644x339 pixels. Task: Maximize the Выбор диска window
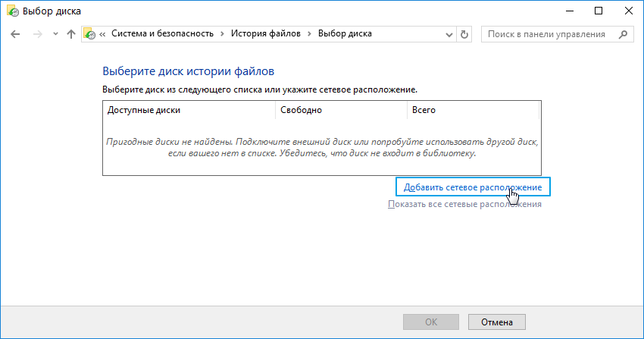click(x=598, y=11)
